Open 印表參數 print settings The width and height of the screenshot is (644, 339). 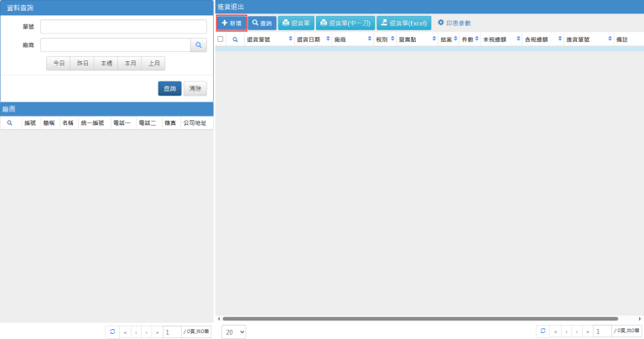pyautogui.click(x=454, y=23)
